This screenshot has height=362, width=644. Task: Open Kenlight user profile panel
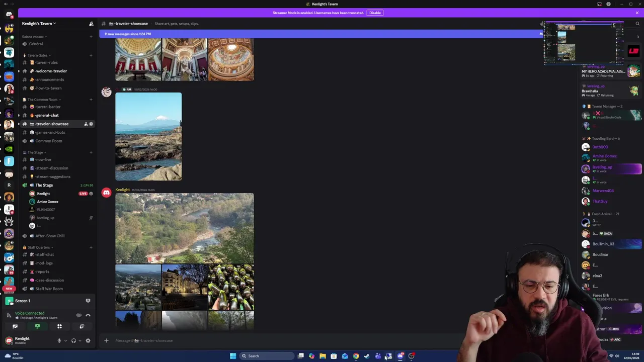pos(28,340)
